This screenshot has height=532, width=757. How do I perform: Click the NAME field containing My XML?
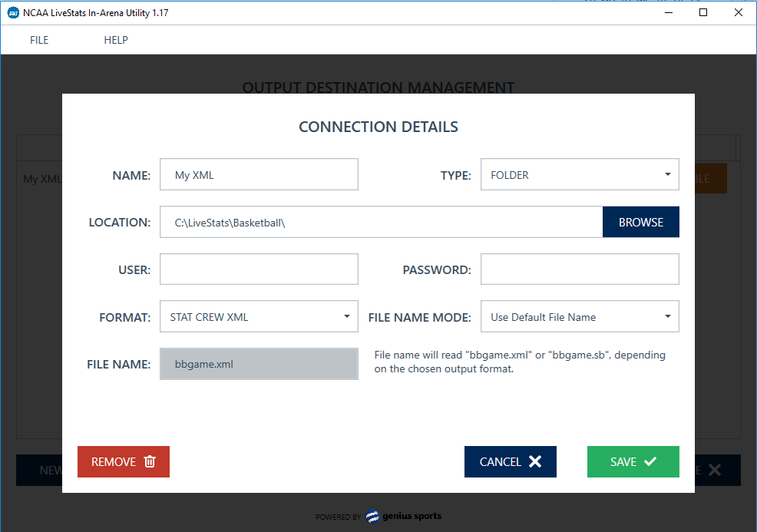[x=259, y=174]
